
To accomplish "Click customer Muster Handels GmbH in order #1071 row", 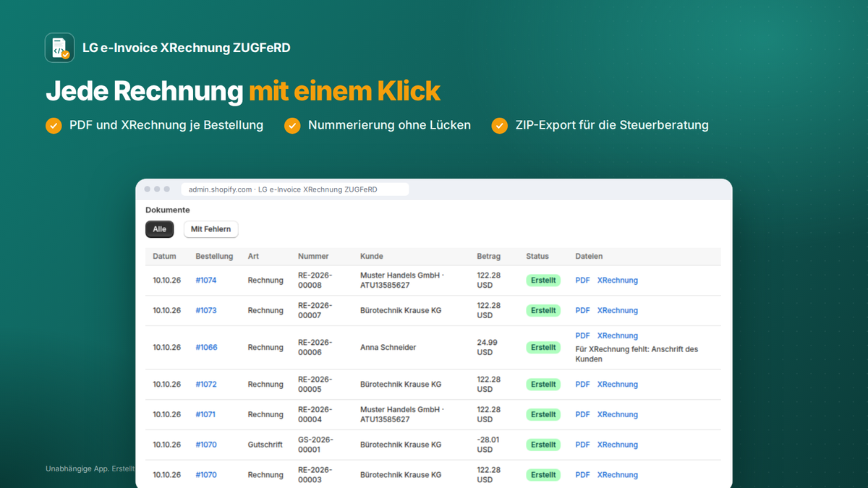I will click(402, 415).
